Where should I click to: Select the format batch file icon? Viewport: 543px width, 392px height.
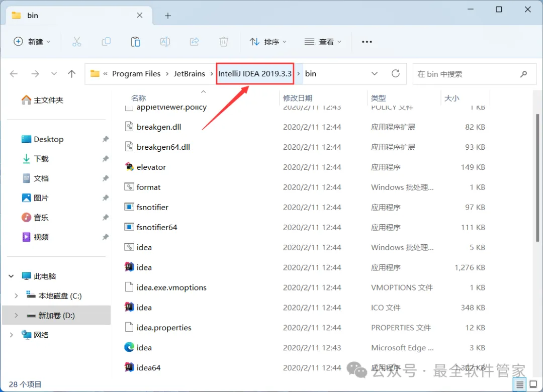pos(129,187)
